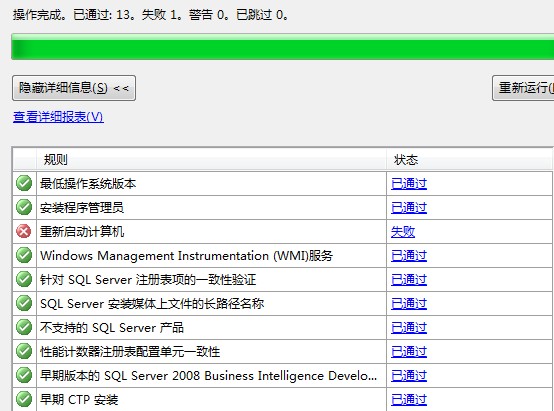
Task: Click the 重新运行 button
Action: (523, 88)
